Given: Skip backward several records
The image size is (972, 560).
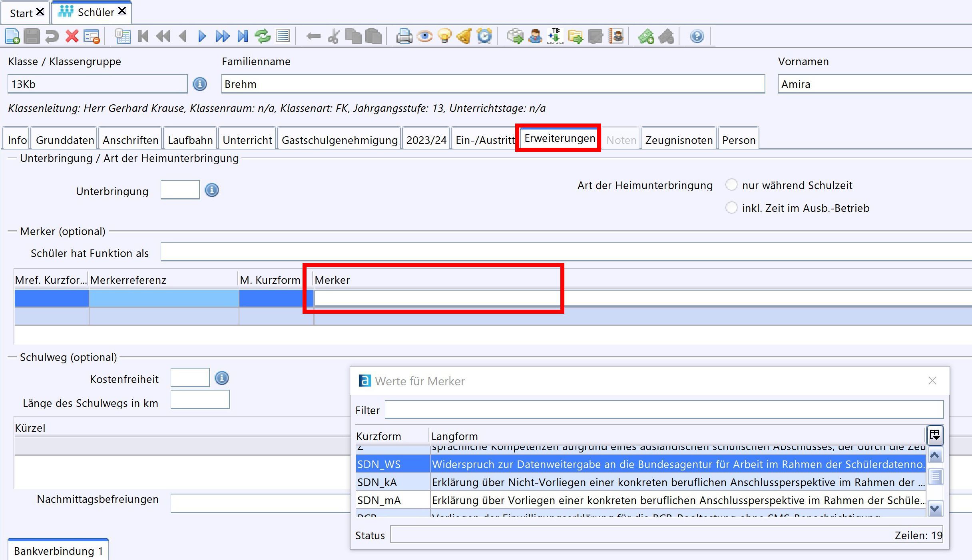Looking at the screenshot, I should point(163,36).
